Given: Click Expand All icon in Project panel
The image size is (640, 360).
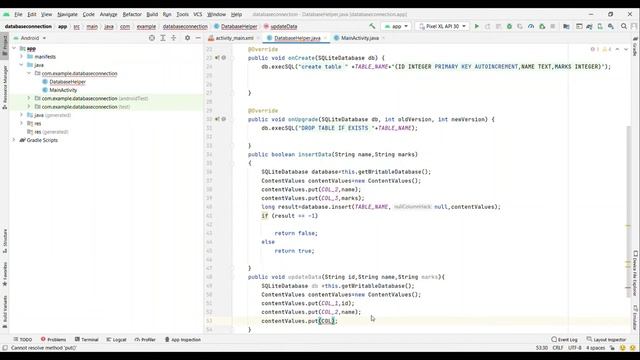Looking at the screenshot, I should click(x=163, y=38).
